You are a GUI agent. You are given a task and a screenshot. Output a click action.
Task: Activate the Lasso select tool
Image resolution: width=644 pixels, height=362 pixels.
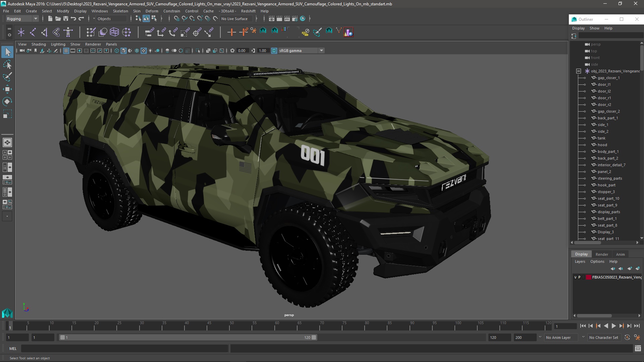pyautogui.click(x=7, y=64)
